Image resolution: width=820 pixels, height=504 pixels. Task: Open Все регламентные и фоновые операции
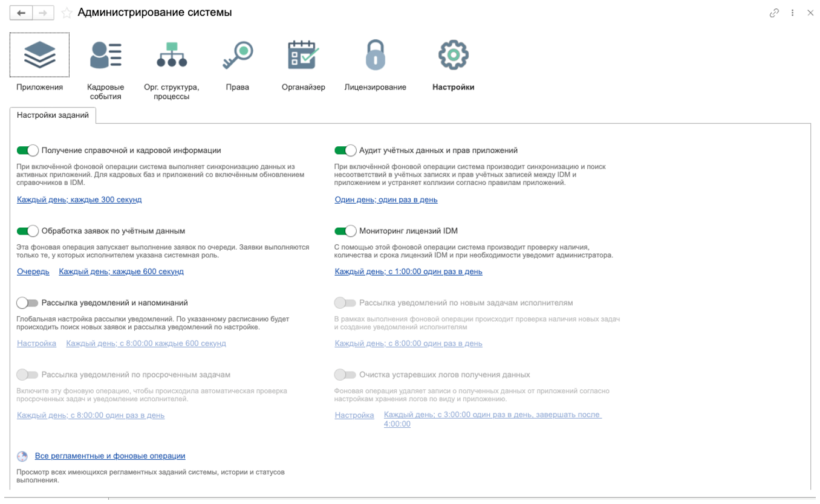pos(109,456)
